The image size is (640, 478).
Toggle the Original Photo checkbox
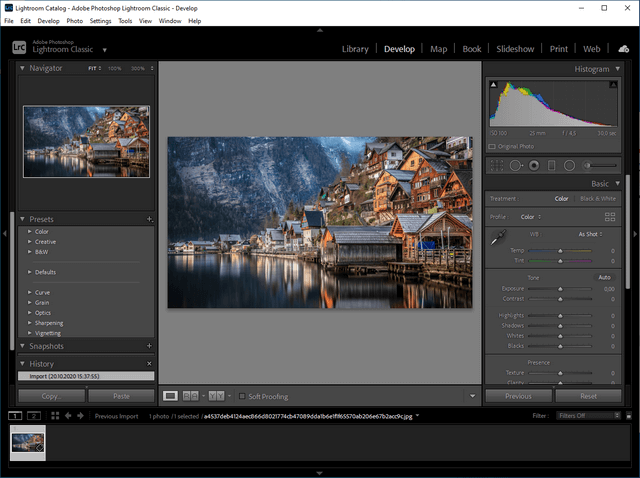point(492,146)
